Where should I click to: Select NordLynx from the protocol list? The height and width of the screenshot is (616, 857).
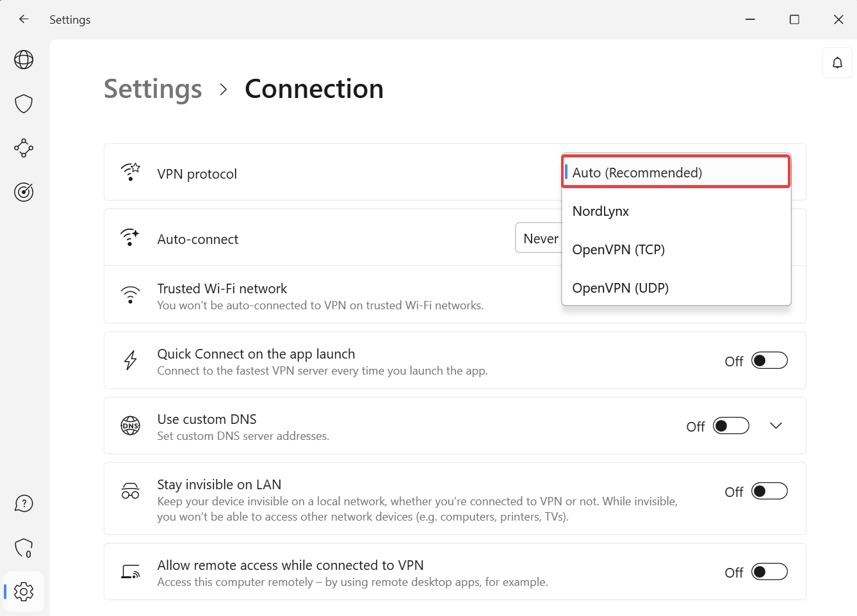600,211
